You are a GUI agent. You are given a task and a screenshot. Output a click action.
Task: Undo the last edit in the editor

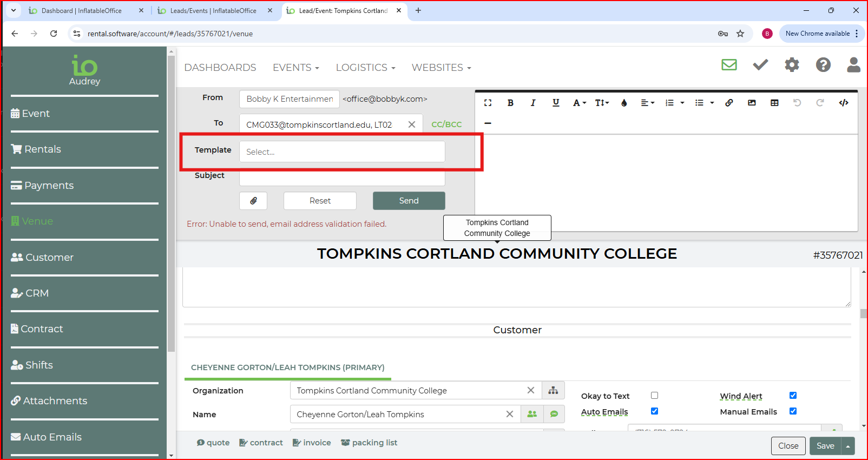[797, 103]
